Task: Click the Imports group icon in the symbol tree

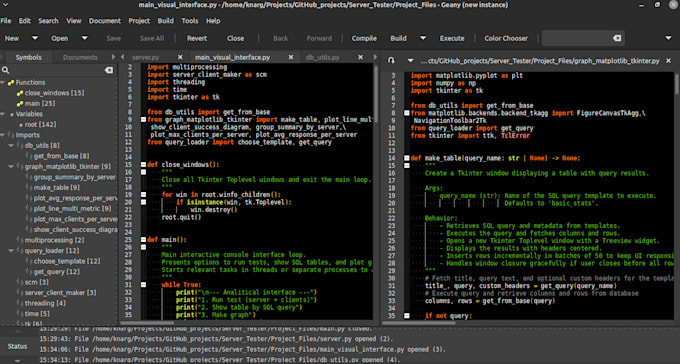Action: click(11, 135)
